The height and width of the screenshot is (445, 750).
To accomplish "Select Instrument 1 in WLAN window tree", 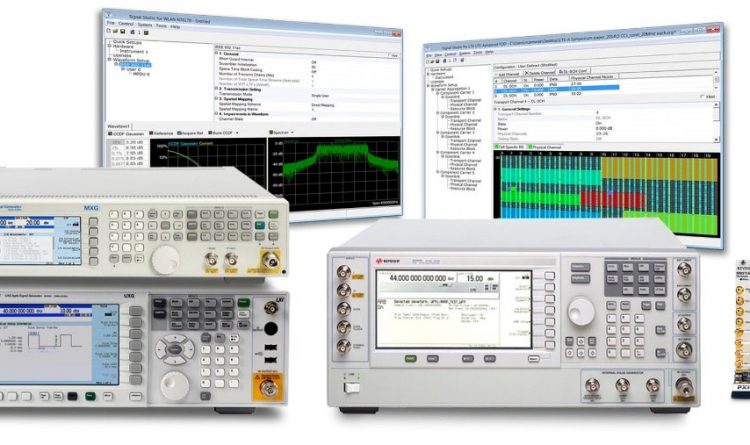I will [x=134, y=51].
